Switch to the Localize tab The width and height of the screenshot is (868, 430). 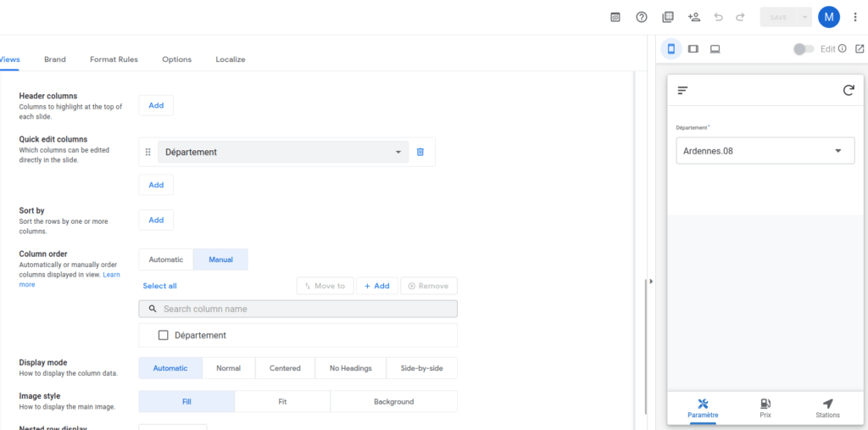point(231,59)
